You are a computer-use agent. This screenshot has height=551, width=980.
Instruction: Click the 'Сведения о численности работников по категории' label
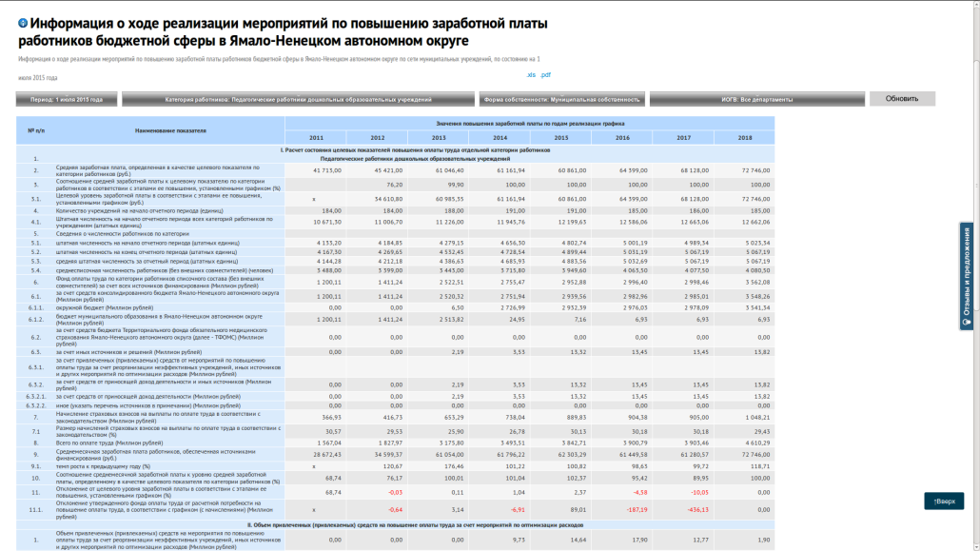click(x=123, y=234)
